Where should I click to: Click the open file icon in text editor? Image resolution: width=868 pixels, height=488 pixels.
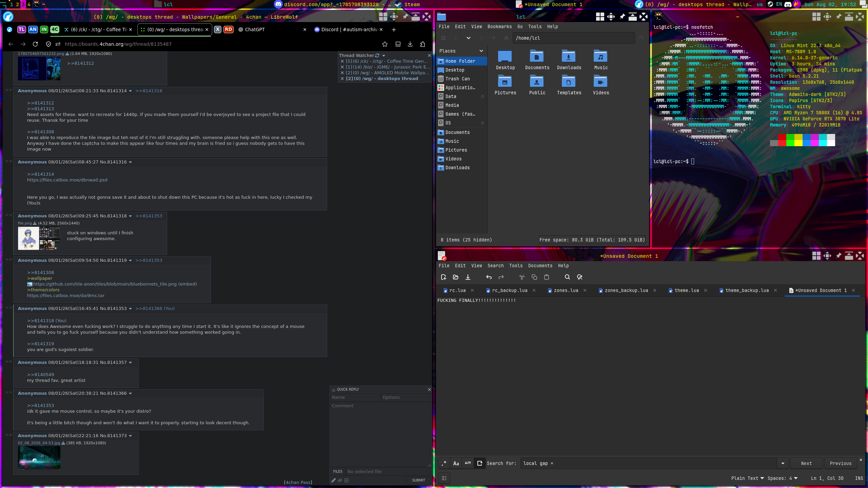(x=456, y=277)
